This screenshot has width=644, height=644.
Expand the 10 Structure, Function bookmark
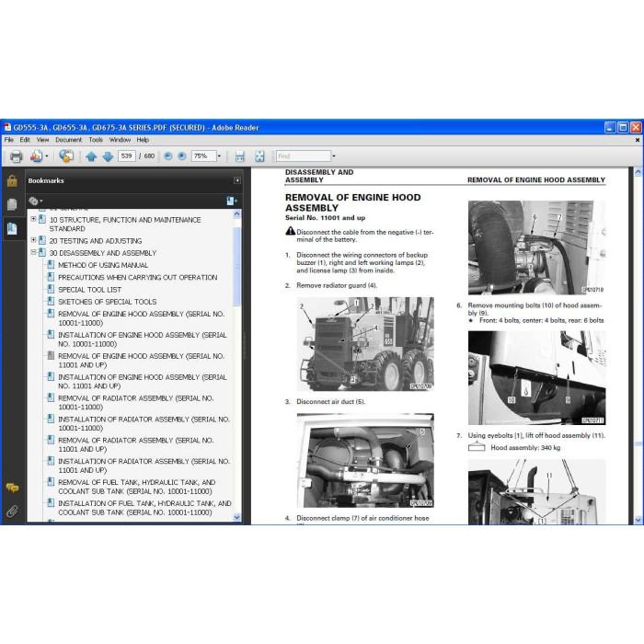tap(33, 219)
